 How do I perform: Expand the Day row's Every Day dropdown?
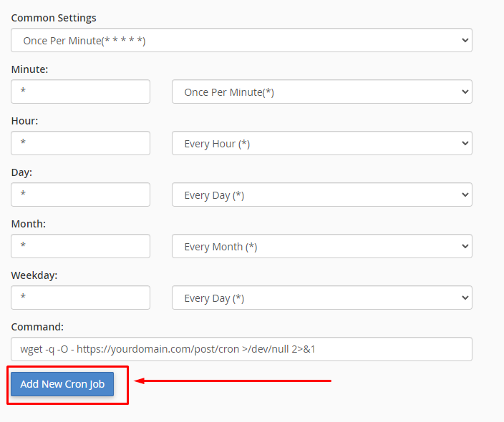pyautogui.click(x=321, y=195)
